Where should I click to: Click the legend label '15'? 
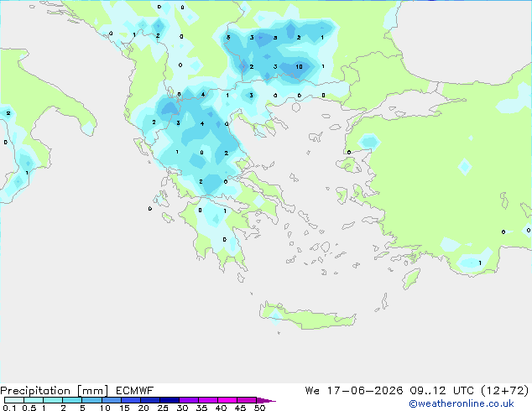click(124, 408)
